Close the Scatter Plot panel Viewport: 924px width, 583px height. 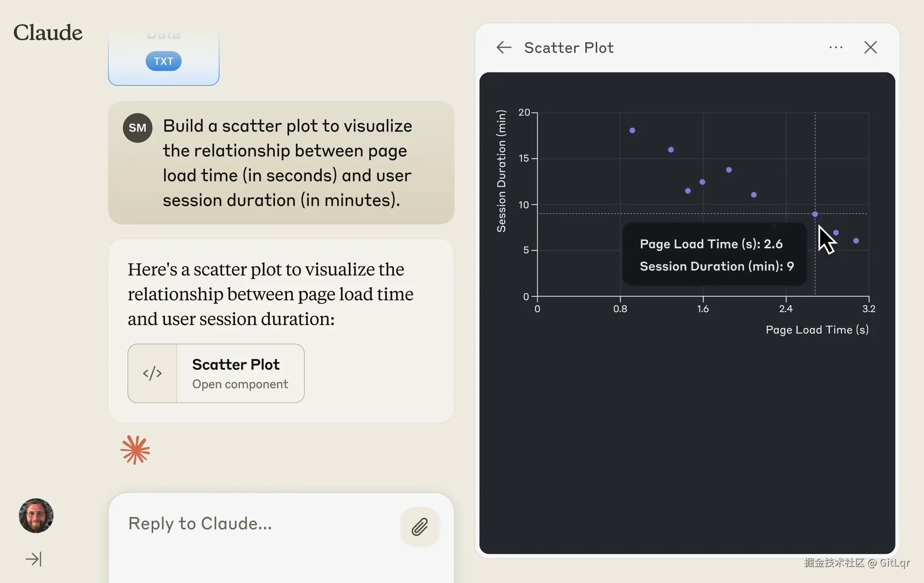click(x=870, y=47)
